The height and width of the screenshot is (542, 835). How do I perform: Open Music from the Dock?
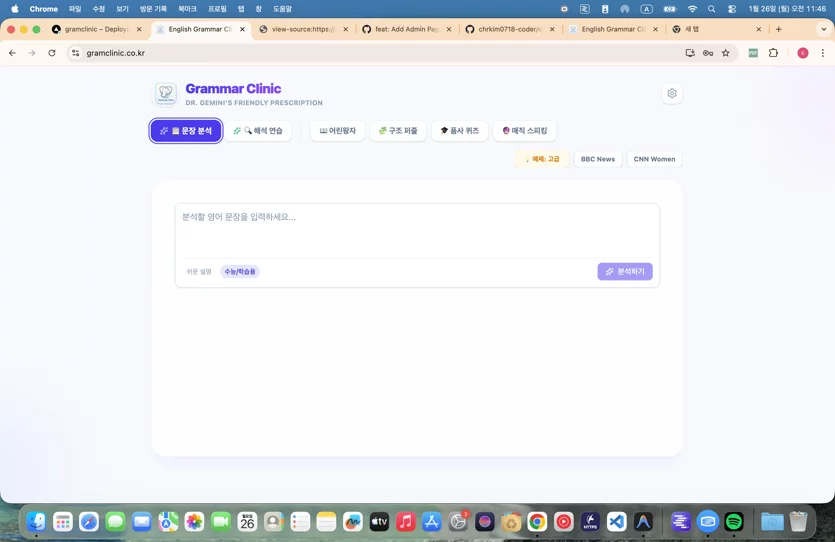405,522
